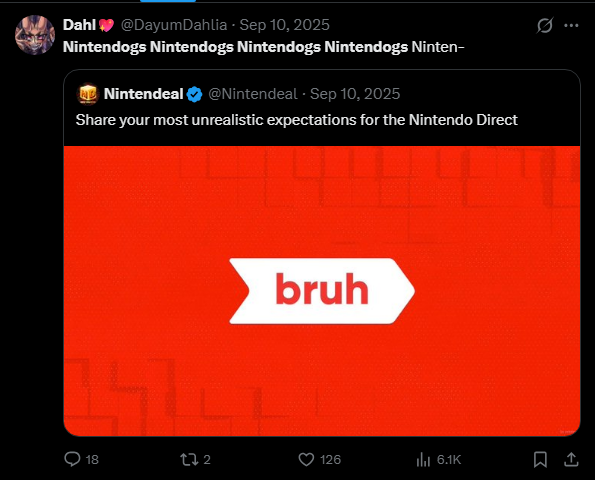Bookmark Dahl's tweet
This screenshot has width=595, height=480.
tap(540, 460)
